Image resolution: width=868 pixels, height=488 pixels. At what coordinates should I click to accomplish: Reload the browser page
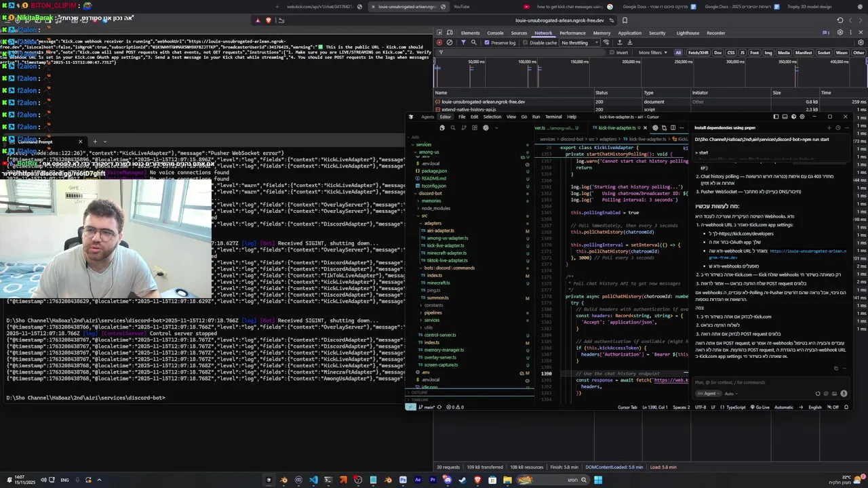click(840, 20)
